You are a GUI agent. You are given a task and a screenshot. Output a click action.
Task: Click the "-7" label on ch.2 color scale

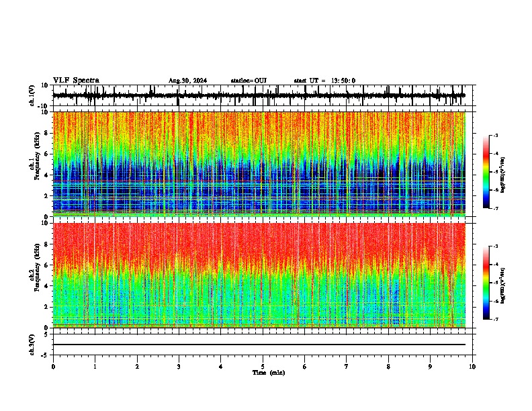click(496, 319)
